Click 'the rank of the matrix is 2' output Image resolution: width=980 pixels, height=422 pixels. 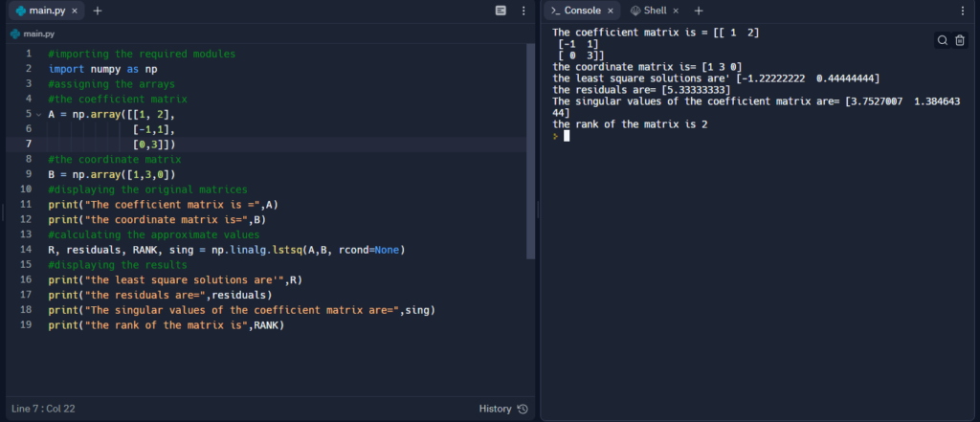click(630, 124)
